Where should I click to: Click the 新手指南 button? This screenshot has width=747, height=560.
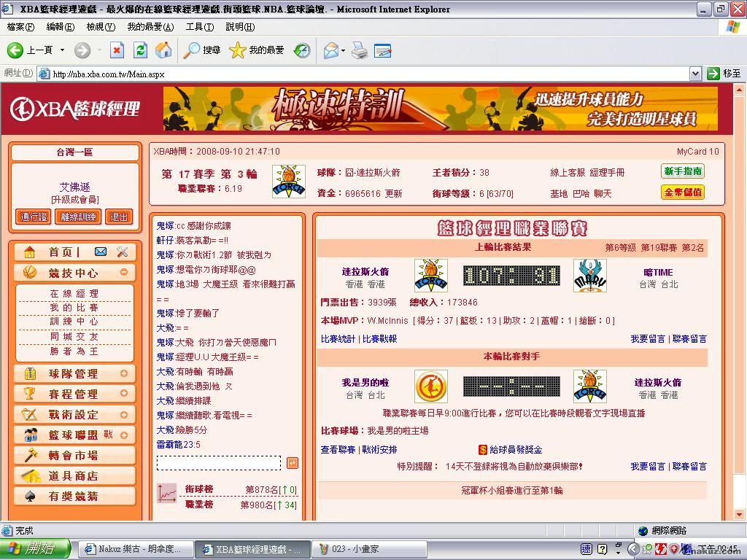click(683, 171)
